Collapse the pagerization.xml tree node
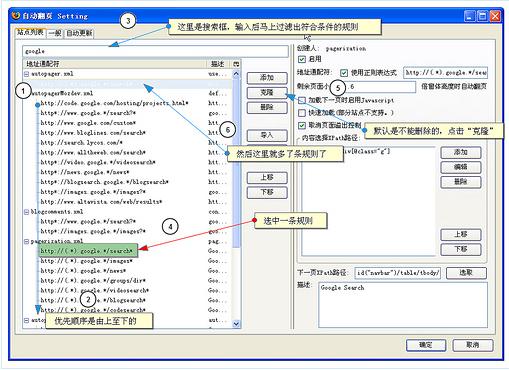Image resolution: width=509 pixels, height=370 pixels. tap(26, 241)
